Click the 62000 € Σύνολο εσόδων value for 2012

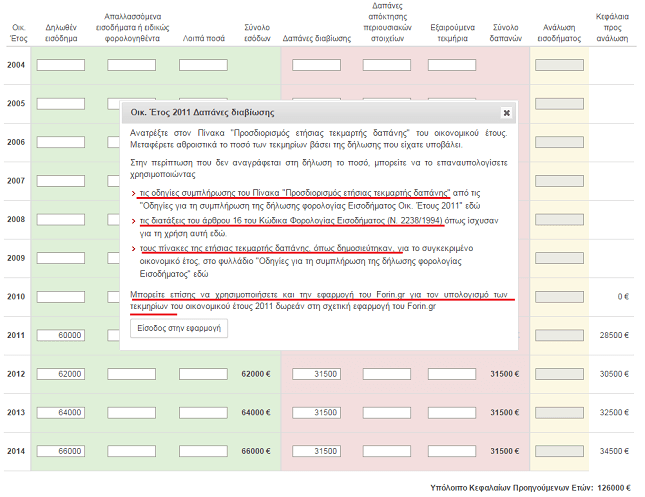pos(256,374)
